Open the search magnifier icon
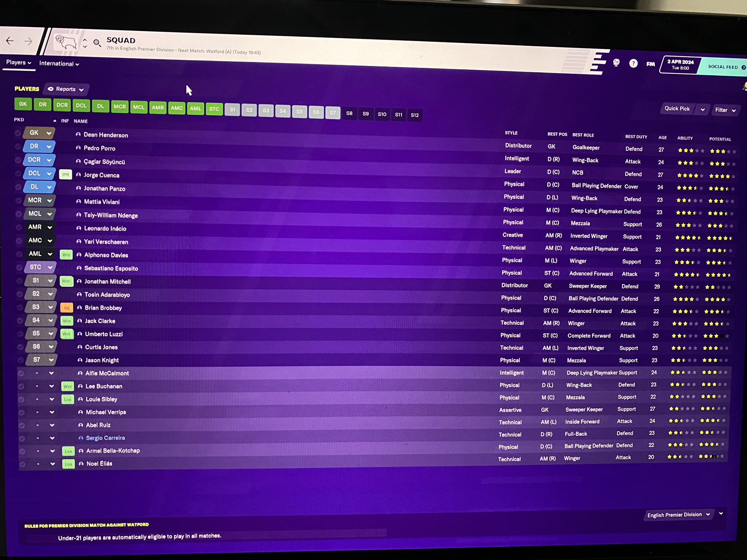This screenshot has width=747, height=560. 97,43
